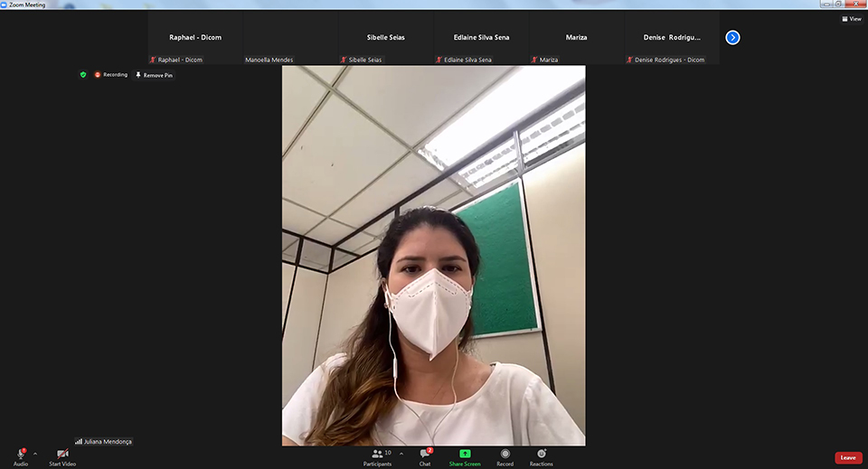Select Edlaine Silva Sena participant tile
The width and height of the screenshot is (868, 469).
coord(481,37)
